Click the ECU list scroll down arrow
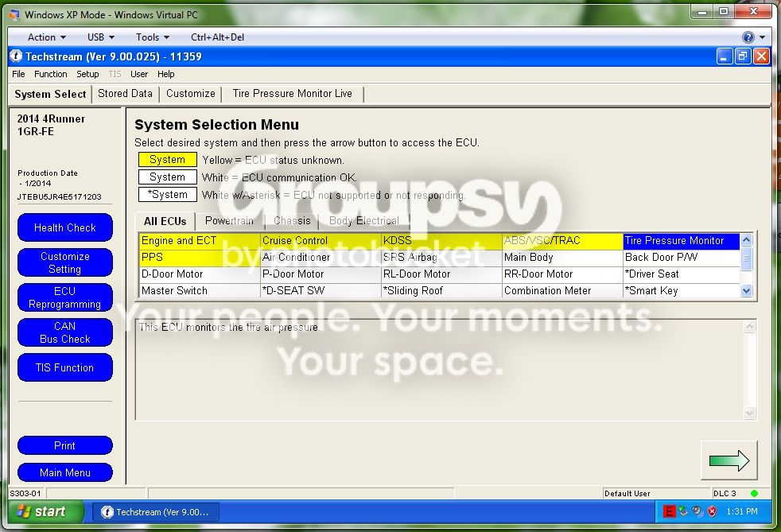 coord(746,290)
